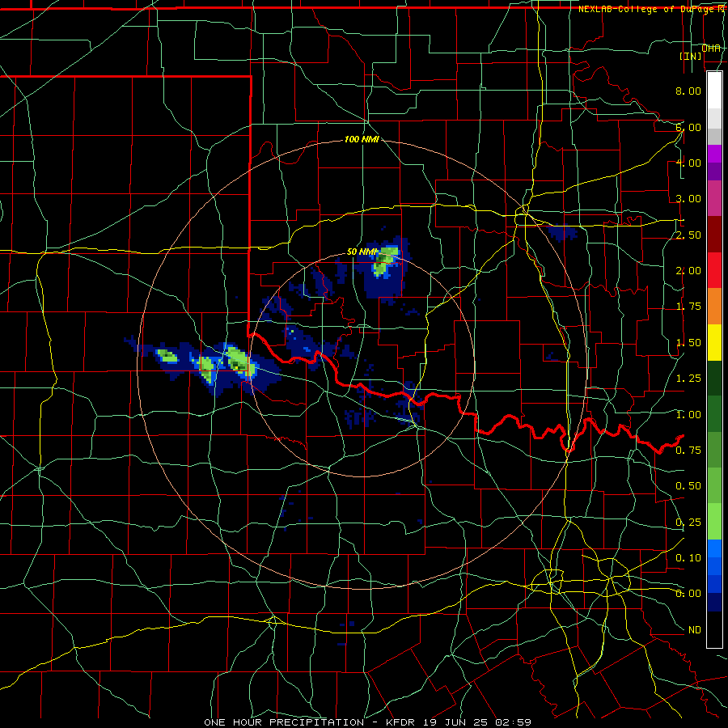This screenshot has height=728, width=728.
Task: Click the 4.00 value on the legend
Action: pyautogui.click(x=688, y=163)
